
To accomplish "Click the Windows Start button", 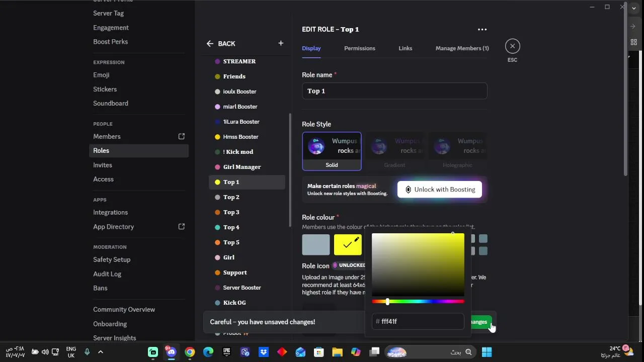I will point(487,352).
